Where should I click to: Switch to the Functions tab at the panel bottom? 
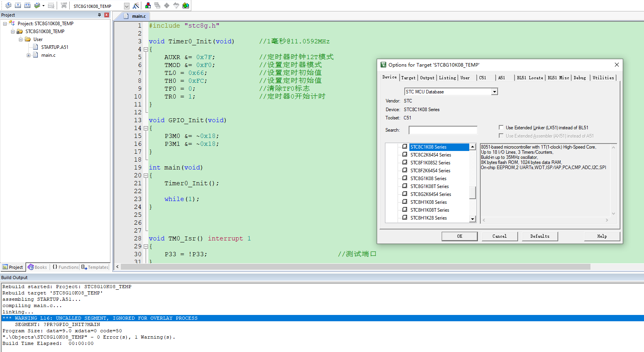tap(65, 267)
